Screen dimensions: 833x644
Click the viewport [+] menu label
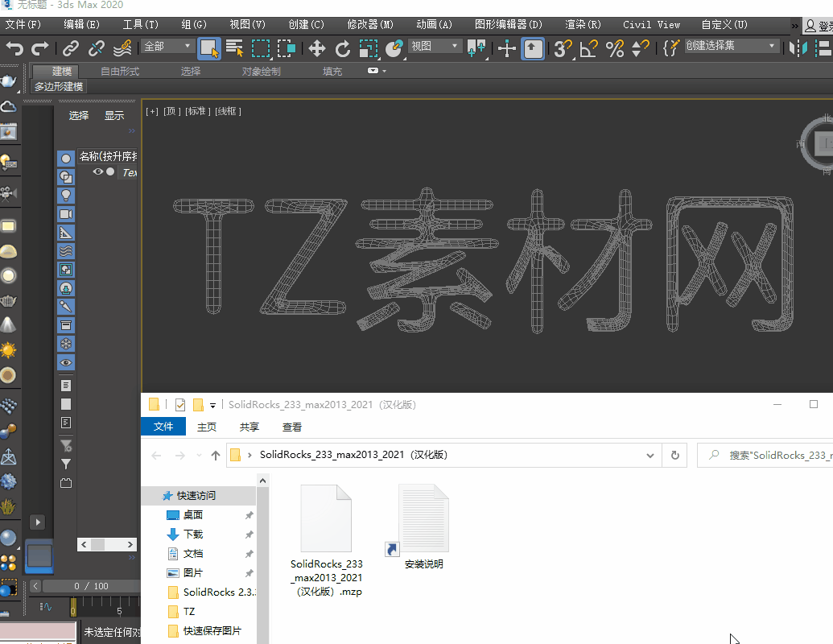pyautogui.click(x=152, y=111)
